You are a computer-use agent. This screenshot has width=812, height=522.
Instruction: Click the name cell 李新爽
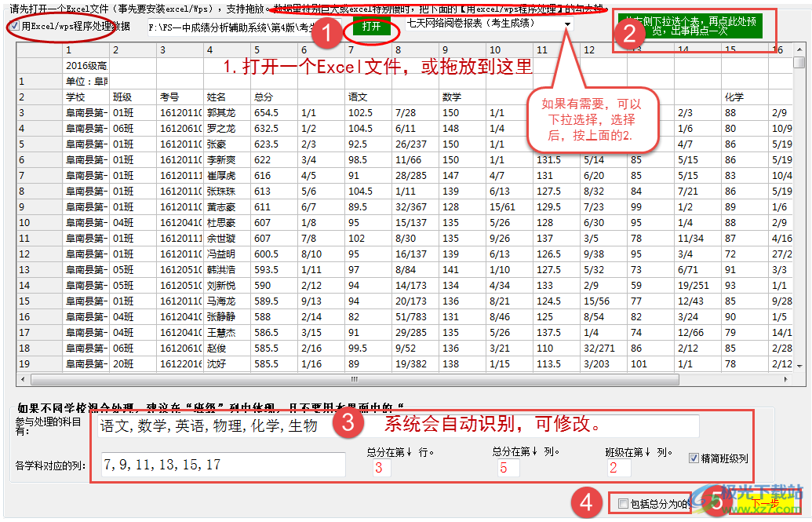pyautogui.click(x=228, y=159)
